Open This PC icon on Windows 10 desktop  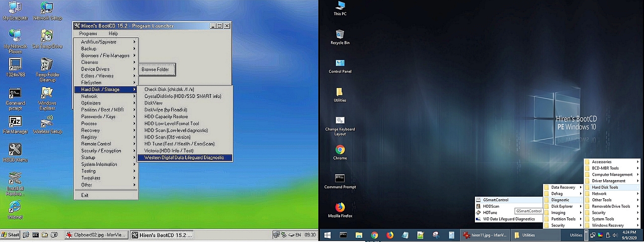[x=340, y=9]
